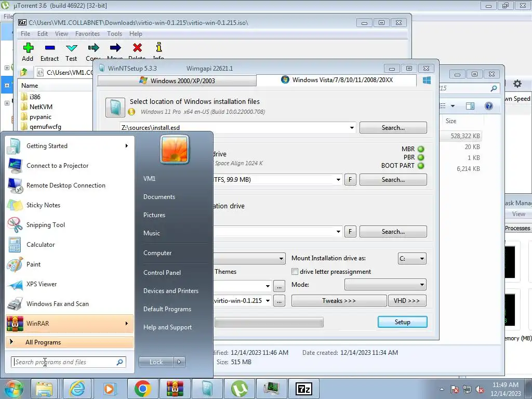Open the boot drive dropdown

click(x=338, y=179)
